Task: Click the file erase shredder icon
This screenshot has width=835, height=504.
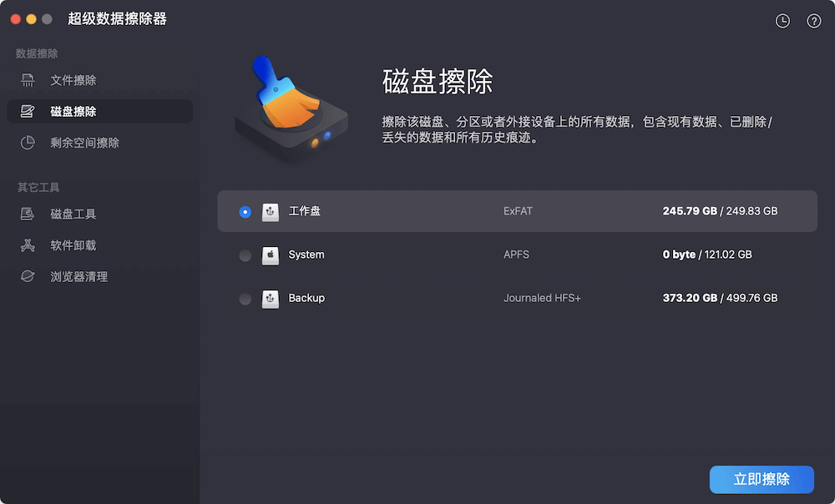Action: [x=28, y=80]
